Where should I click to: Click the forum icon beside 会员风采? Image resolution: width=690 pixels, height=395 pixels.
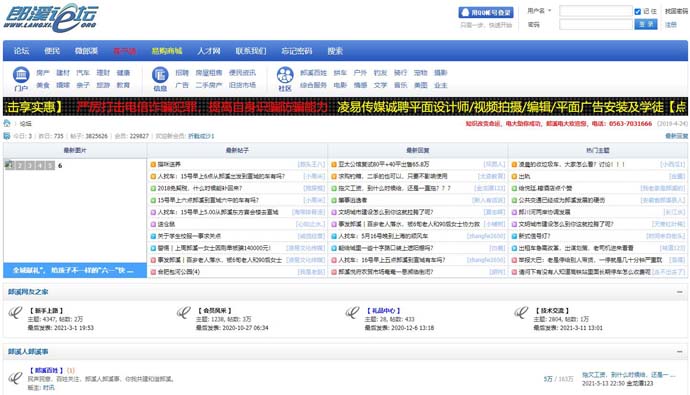pos(184,313)
